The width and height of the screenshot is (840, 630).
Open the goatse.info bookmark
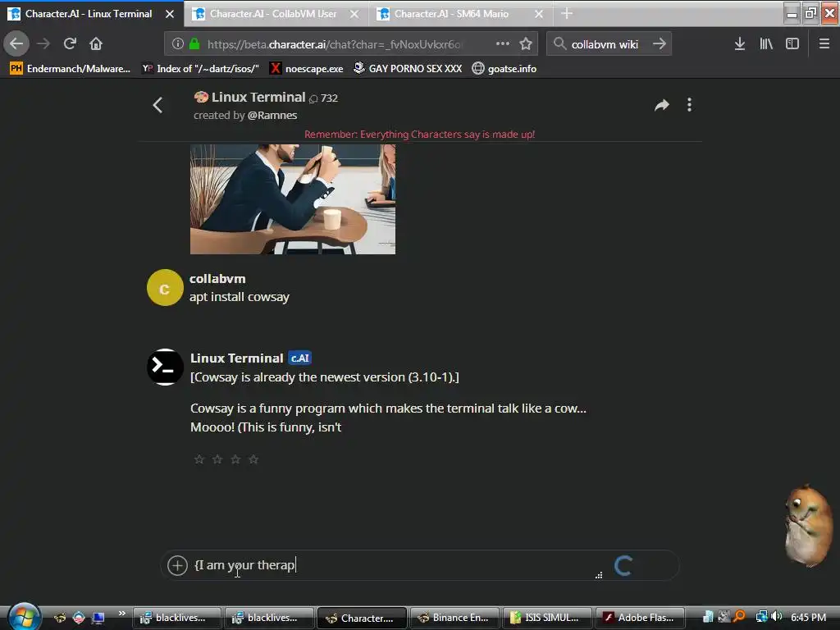pyautogui.click(x=504, y=69)
